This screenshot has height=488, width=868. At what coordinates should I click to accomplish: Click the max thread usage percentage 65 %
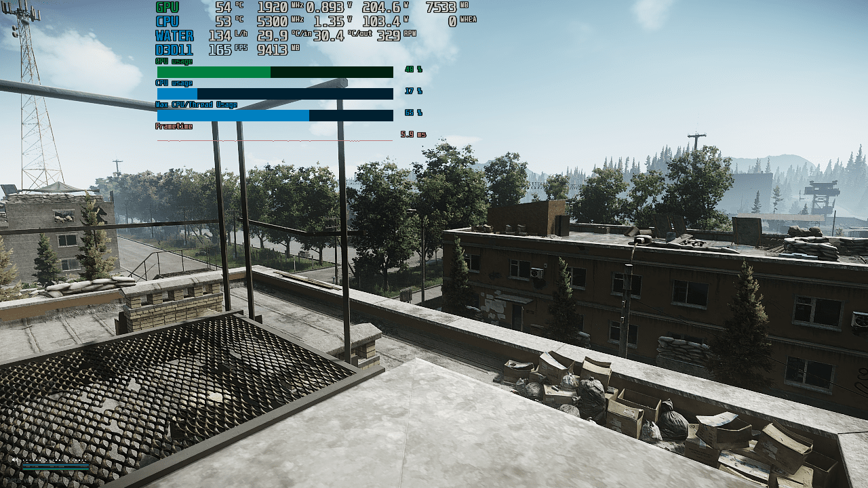coord(413,113)
